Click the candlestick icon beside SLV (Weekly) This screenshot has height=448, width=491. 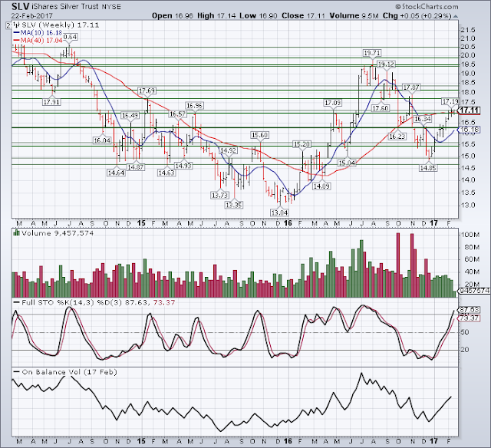(x=17, y=25)
